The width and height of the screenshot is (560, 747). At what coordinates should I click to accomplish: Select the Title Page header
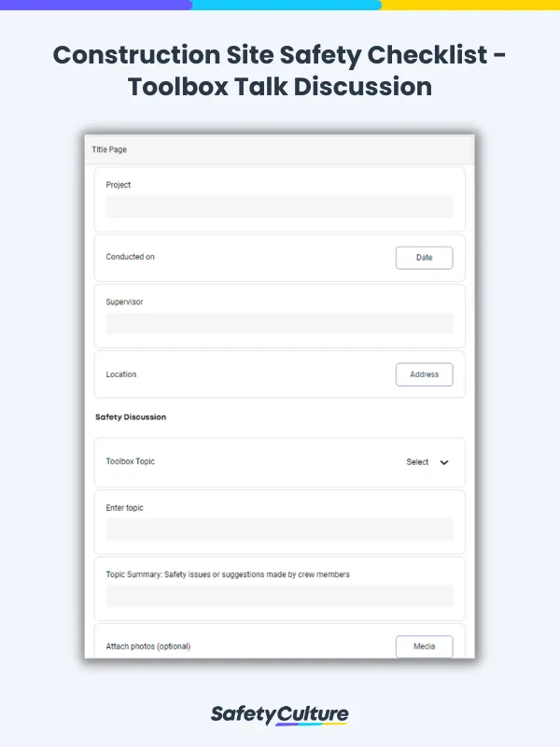click(x=109, y=149)
